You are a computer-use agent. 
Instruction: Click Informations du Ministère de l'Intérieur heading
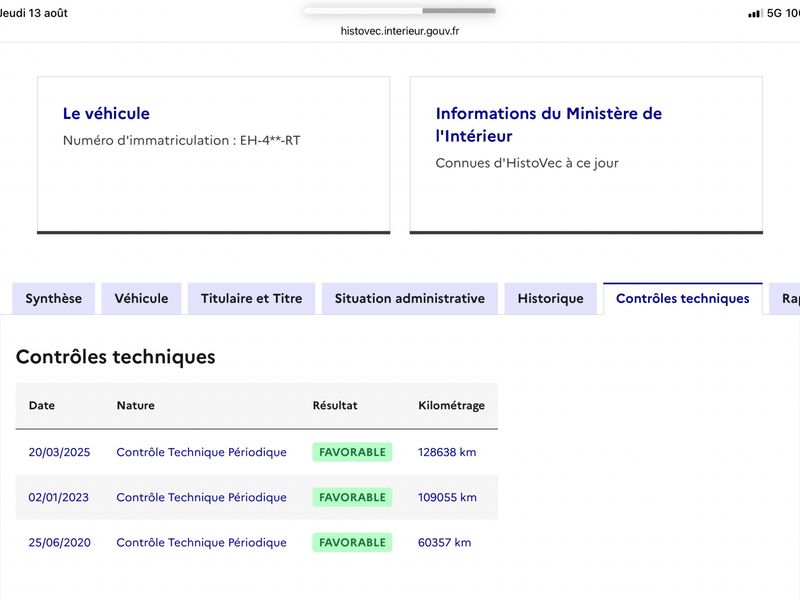(548, 124)
